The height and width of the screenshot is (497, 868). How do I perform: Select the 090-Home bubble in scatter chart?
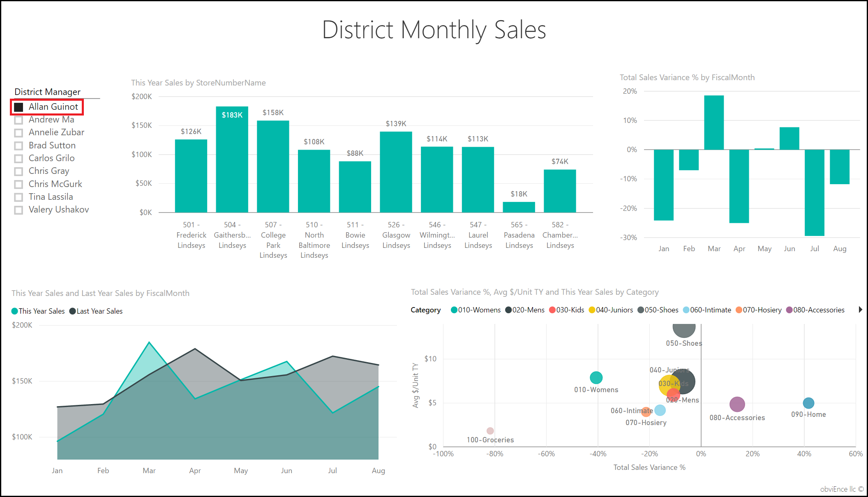tap(808, 403)
